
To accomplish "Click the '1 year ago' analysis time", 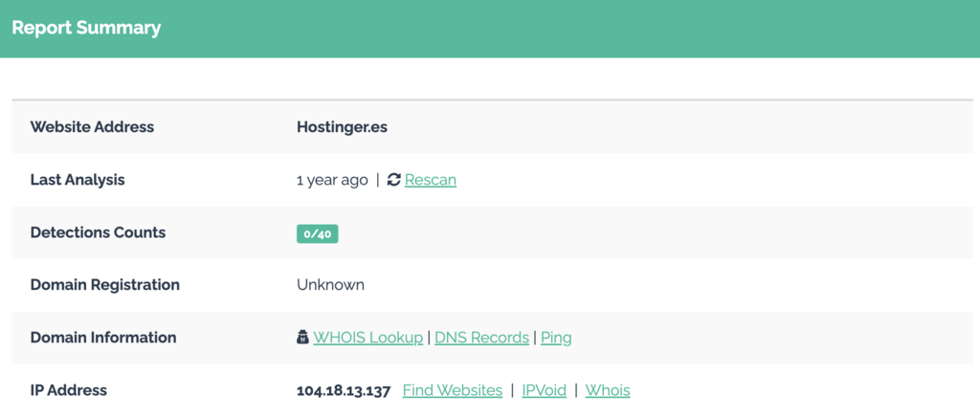I will click(332, 180).
